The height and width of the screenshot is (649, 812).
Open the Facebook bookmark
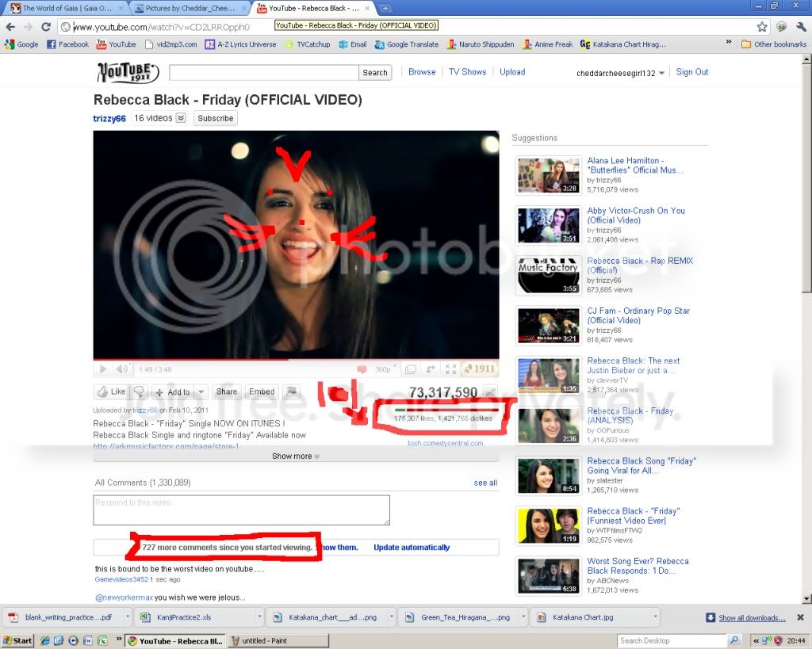pos(68,44)
